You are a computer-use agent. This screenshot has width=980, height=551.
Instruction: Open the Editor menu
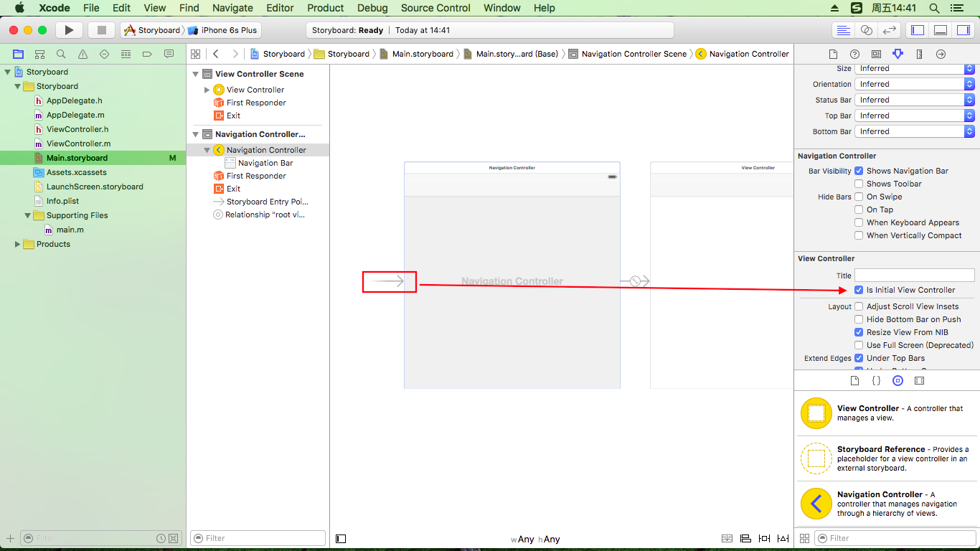point(280,8)
